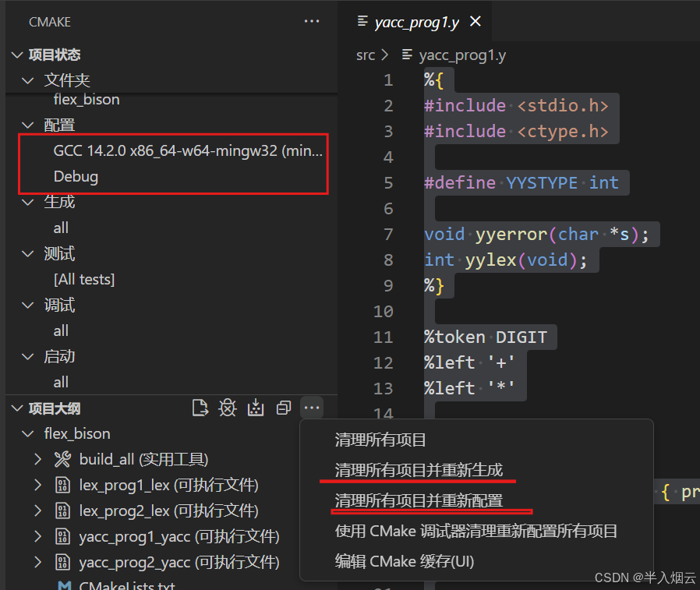
Task: Select all target under 调试
Action: point(61,331)
